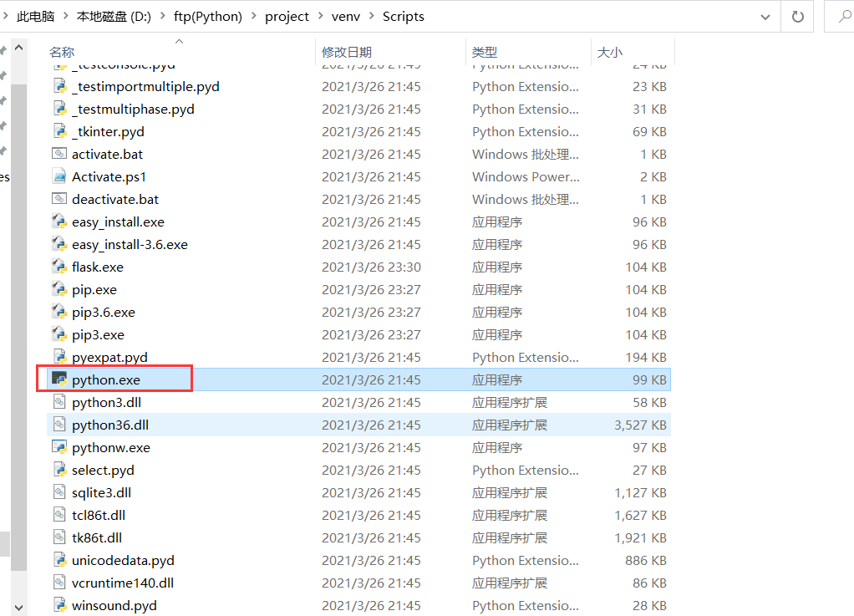Click the vcruntime140.dll file icon
Screen dimensions: 854x616
pyautogui.click(x=59, y=583)
